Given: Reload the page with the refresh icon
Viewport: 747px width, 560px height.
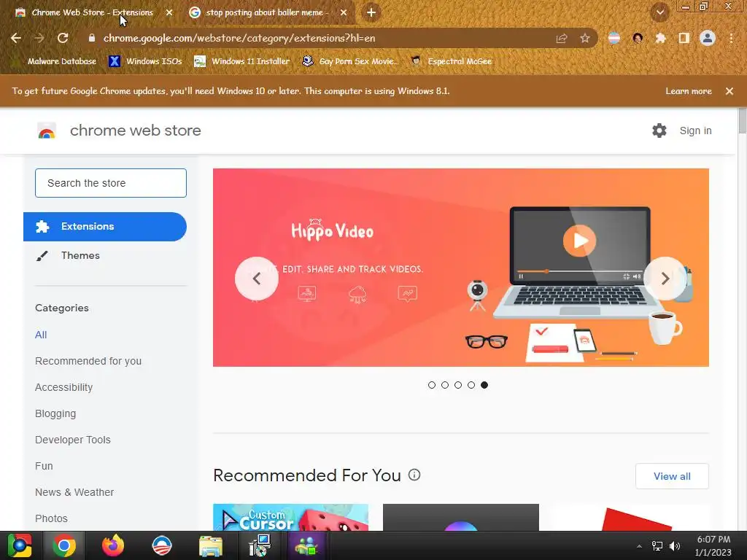Looking at the screenshot, I should pyautogui.click(x=63, y=38).
